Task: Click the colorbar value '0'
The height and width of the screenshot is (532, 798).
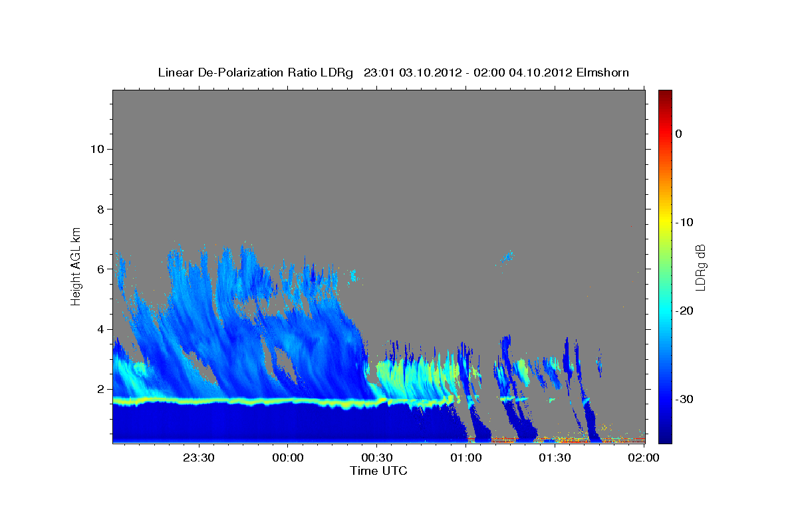Action: tap(679, 134)
